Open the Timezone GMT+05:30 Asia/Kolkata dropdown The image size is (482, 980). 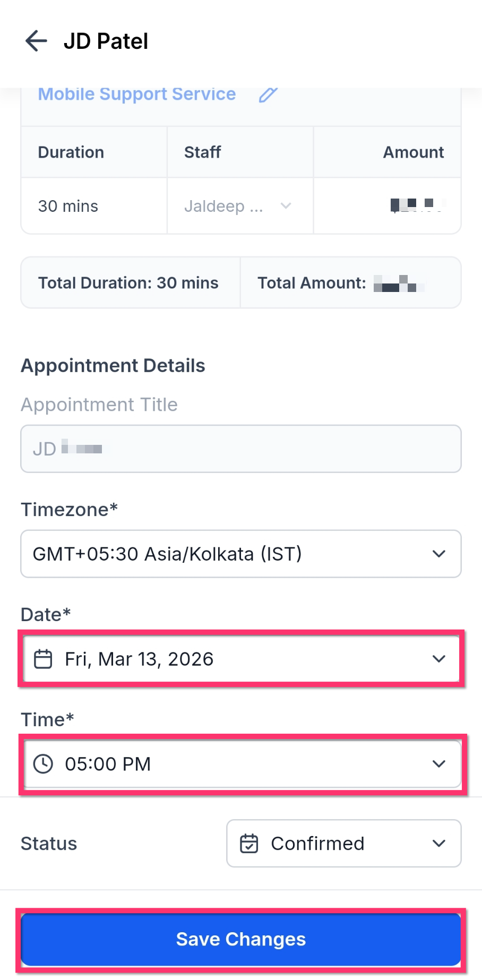pyautogui.click(x=241, y=554)
